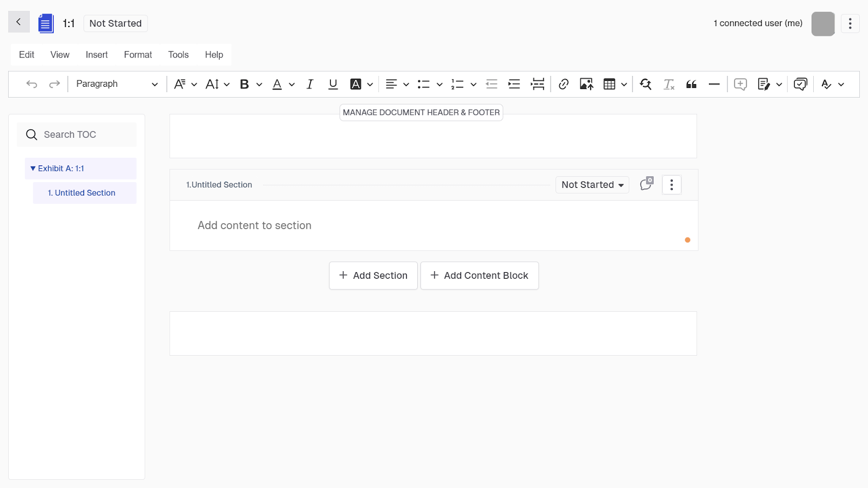868x488 pixels.
Task: Collapse the Exhibit A: 1:1 tree node
Action: [x=33, y=169]
